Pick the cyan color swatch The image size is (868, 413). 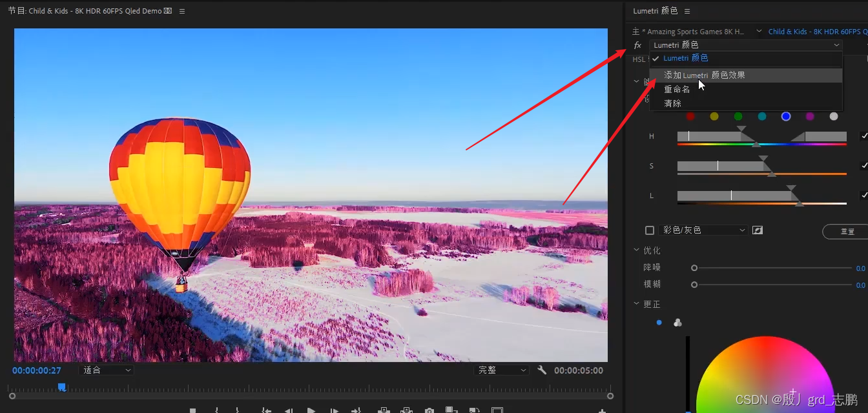coord(762,116)
